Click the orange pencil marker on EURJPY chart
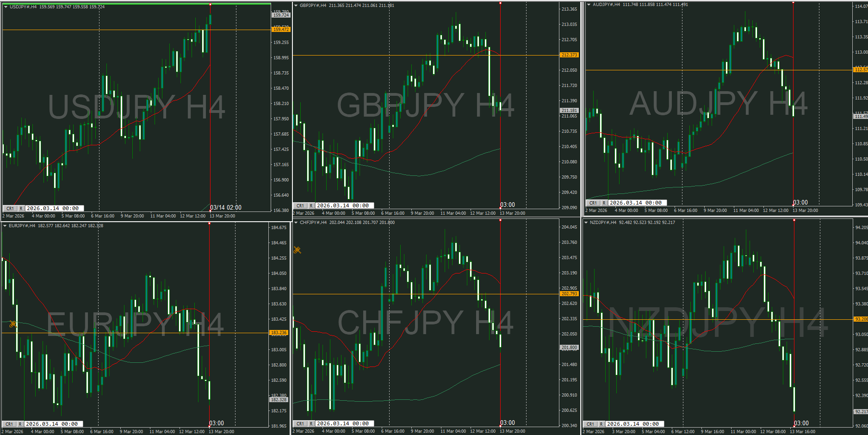The width and height of the screenshot is (868, 435). pos(13,324)
